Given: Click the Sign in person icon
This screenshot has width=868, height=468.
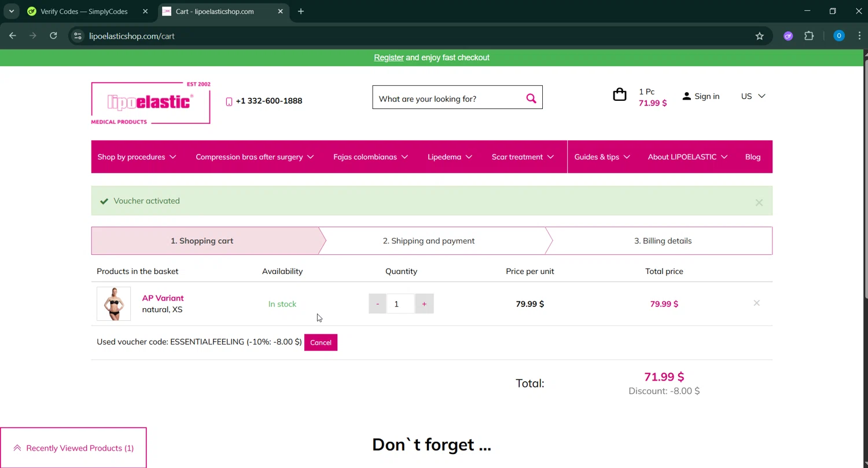Looking at the screenshot, I should click(x=686, y=96).
